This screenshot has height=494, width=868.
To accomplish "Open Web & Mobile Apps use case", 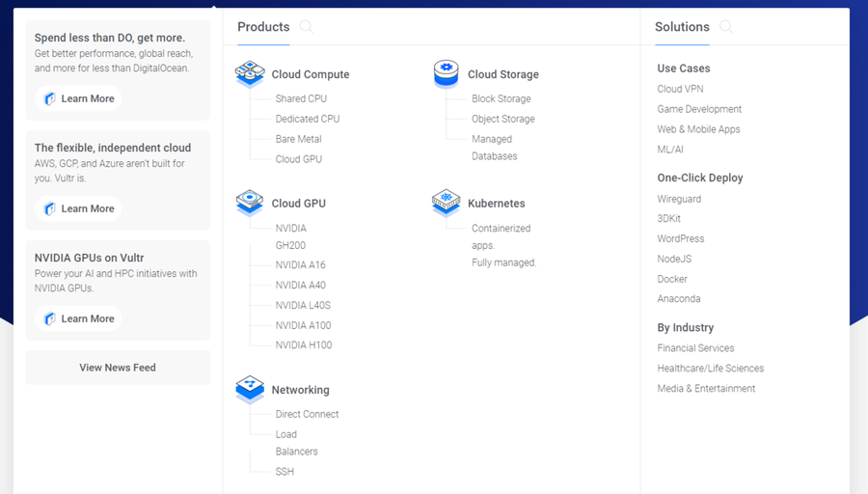I will (698, 129).
